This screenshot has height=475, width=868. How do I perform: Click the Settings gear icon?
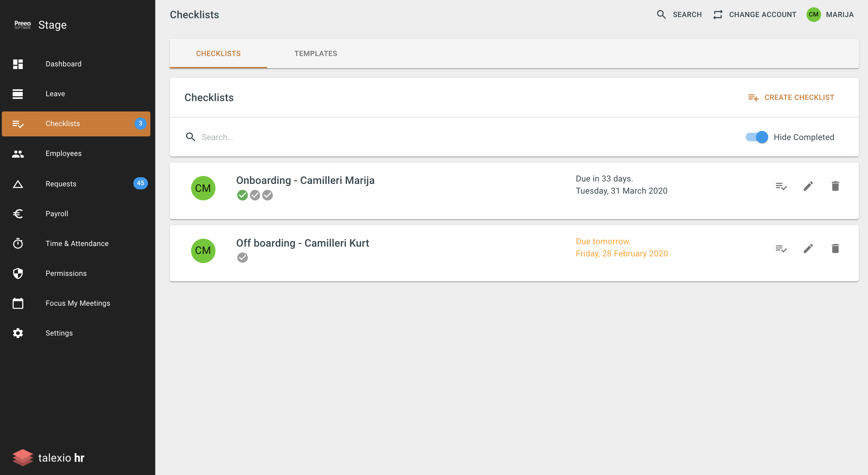tap(18, 333)
